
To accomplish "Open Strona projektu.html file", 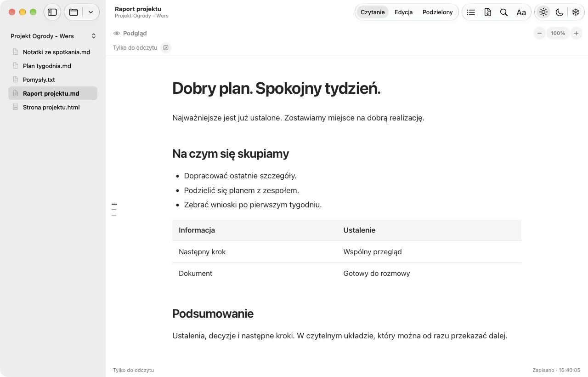I will point(53,107).
